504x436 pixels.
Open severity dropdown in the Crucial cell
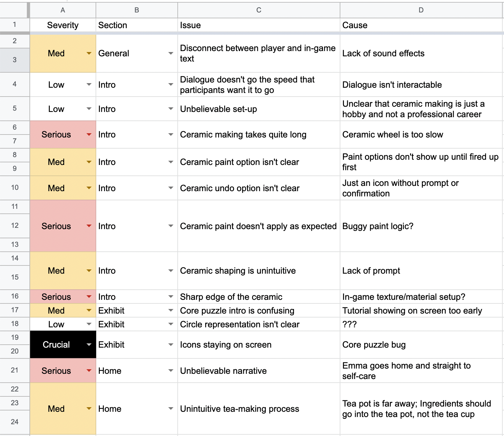tap(89, 345)
